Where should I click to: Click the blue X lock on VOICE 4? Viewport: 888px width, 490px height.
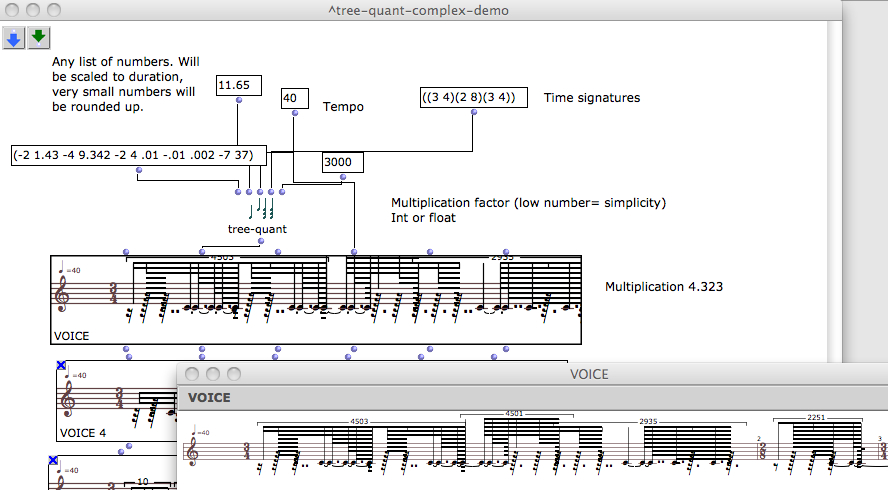point(61,366)
